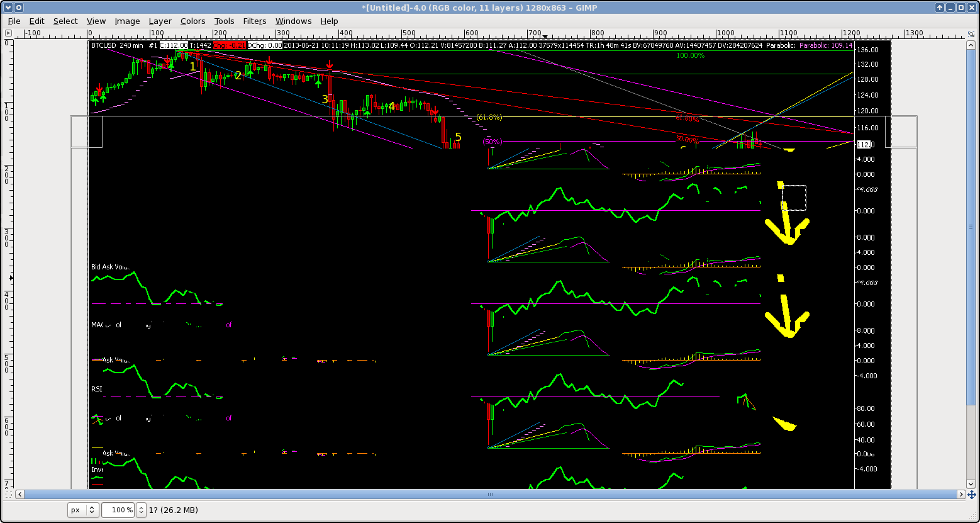Viewport: 980px width, 523px height.
Task: Open the Tools menu
Action: pos(224,21)
